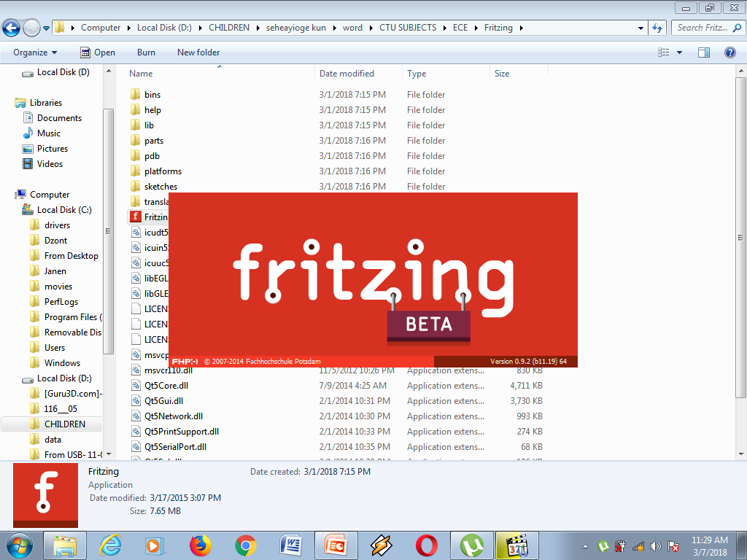Open the Organize menu
The image size is (747, 560).
point(35,52)
